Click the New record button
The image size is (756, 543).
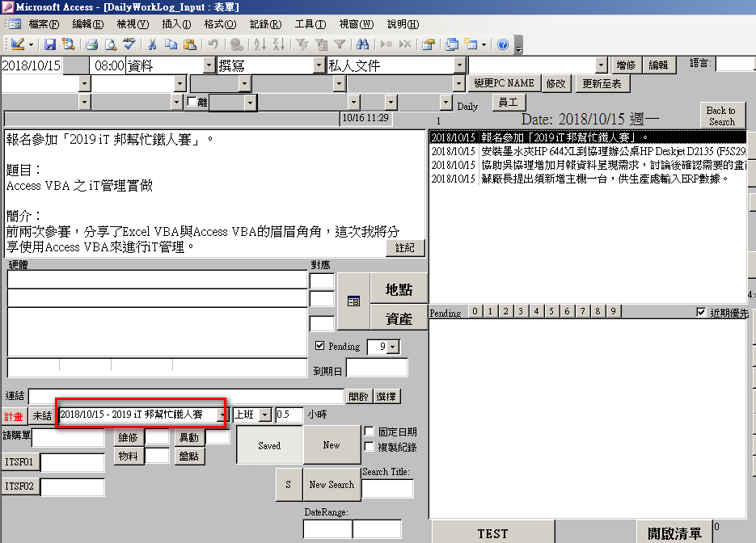tap(332, 445)
